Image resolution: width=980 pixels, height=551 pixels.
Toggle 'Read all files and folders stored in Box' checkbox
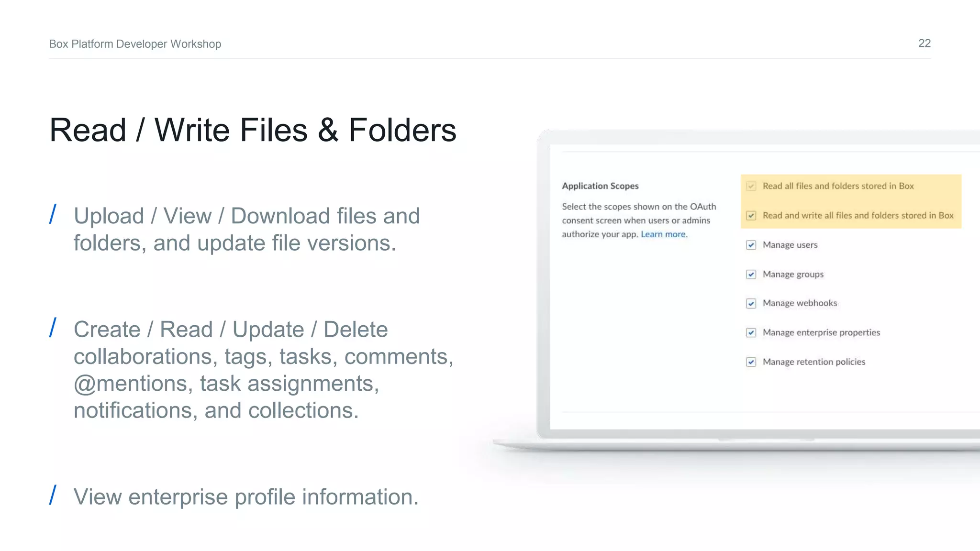(x=751, y=186)
